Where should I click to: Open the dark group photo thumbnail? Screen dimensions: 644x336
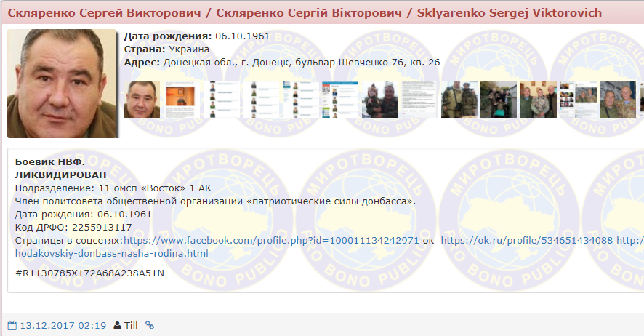(499, 100)
